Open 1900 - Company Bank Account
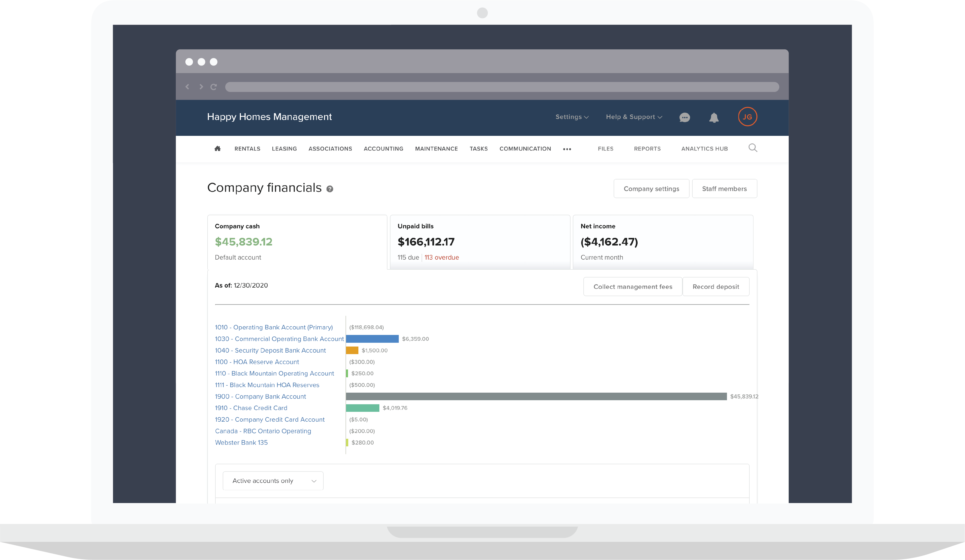Viewport: 965px width, 560px height. click(260, 397)
